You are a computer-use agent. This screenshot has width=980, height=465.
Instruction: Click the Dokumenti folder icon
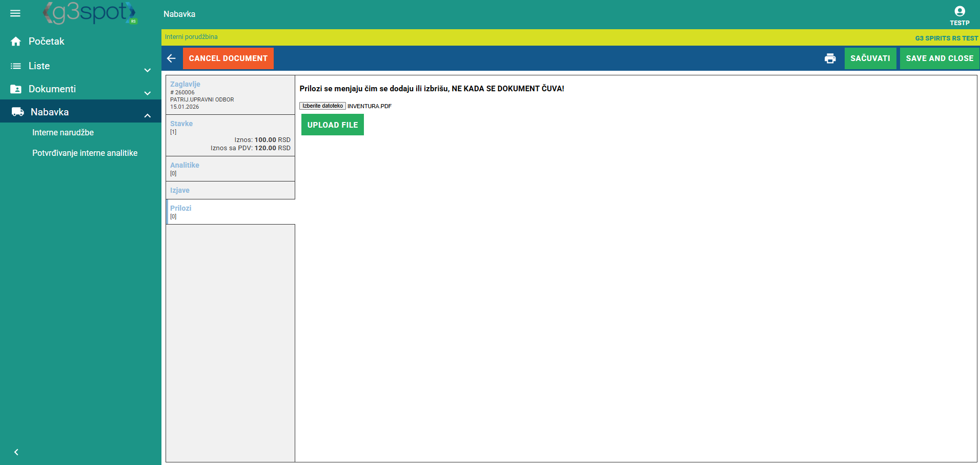(x=16, y=89)
